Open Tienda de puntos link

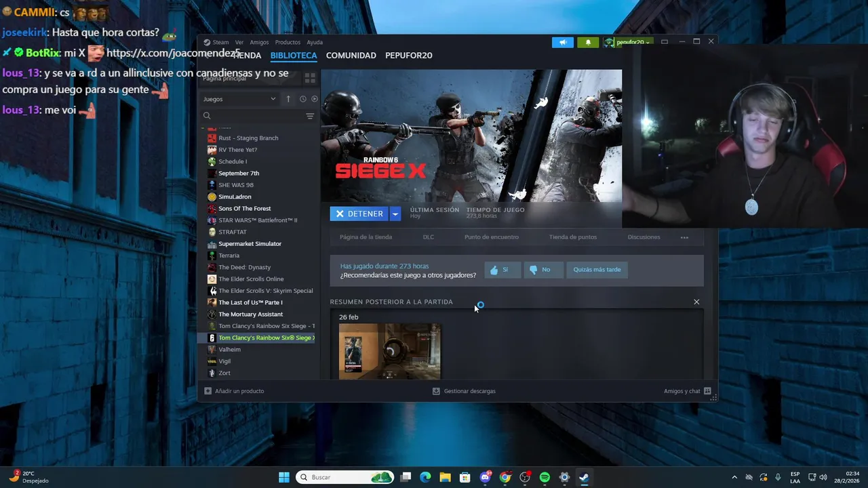pyautogui.click(x=573, y=237)
